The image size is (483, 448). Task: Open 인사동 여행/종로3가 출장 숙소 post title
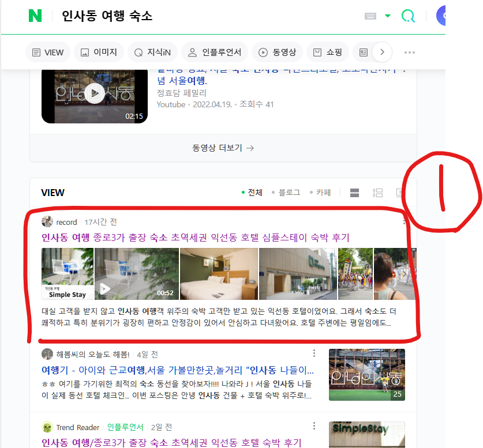point(171,443)
